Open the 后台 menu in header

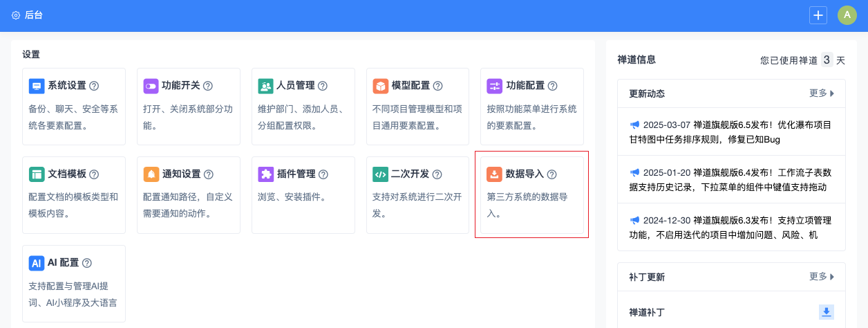click(28, 15)
